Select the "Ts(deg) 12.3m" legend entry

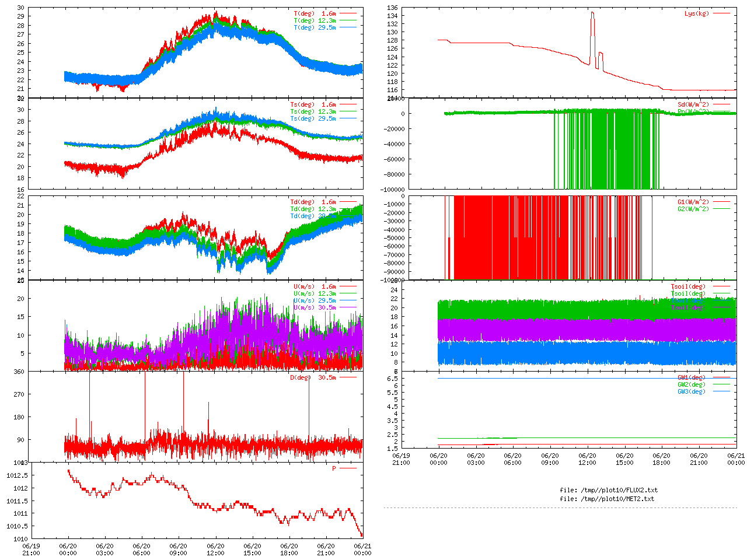313,111
